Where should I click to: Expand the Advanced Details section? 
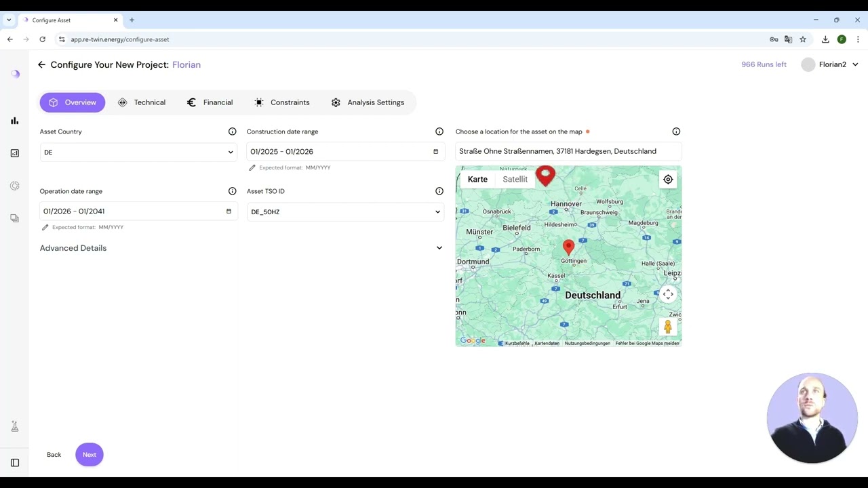coord(241,248)
